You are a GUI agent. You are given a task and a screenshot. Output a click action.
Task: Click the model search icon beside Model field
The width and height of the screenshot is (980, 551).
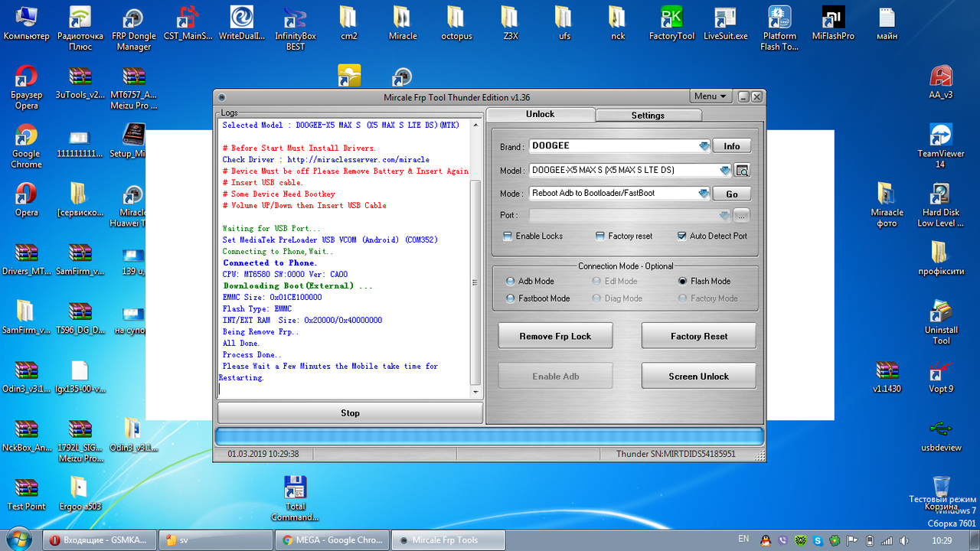coord(742,171)
